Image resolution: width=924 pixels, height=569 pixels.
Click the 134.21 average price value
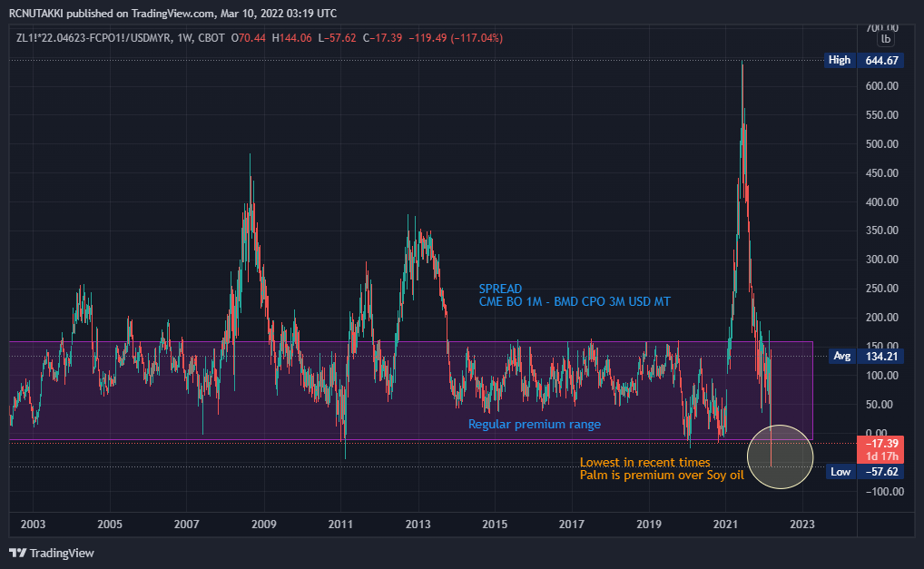tap(881, 356)
